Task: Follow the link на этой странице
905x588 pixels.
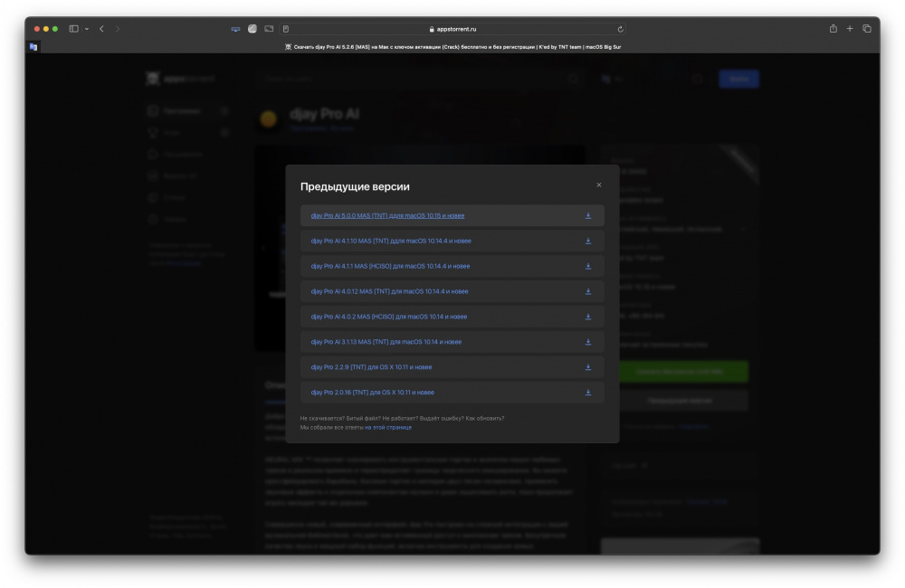Action: coord(389,426)
